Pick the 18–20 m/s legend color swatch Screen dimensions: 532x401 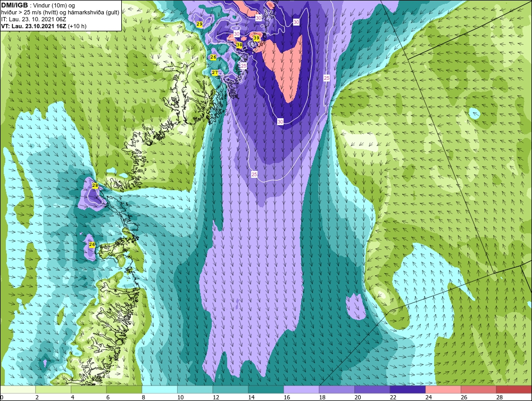coord(337,389)
